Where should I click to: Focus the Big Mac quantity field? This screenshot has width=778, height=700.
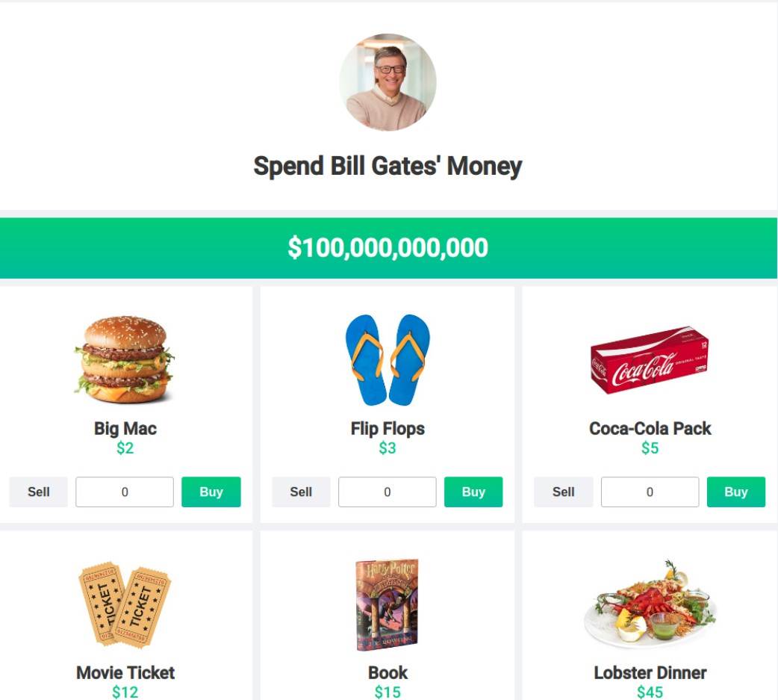[125, 492]
